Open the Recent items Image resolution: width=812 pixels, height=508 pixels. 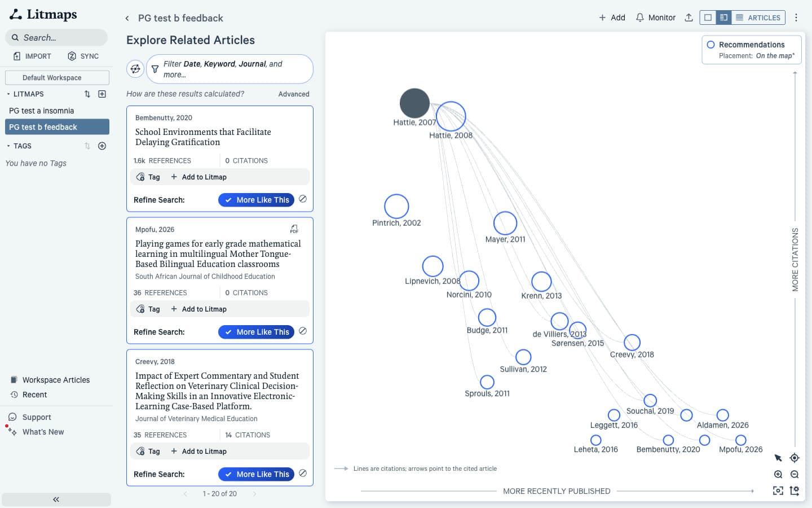29,395
